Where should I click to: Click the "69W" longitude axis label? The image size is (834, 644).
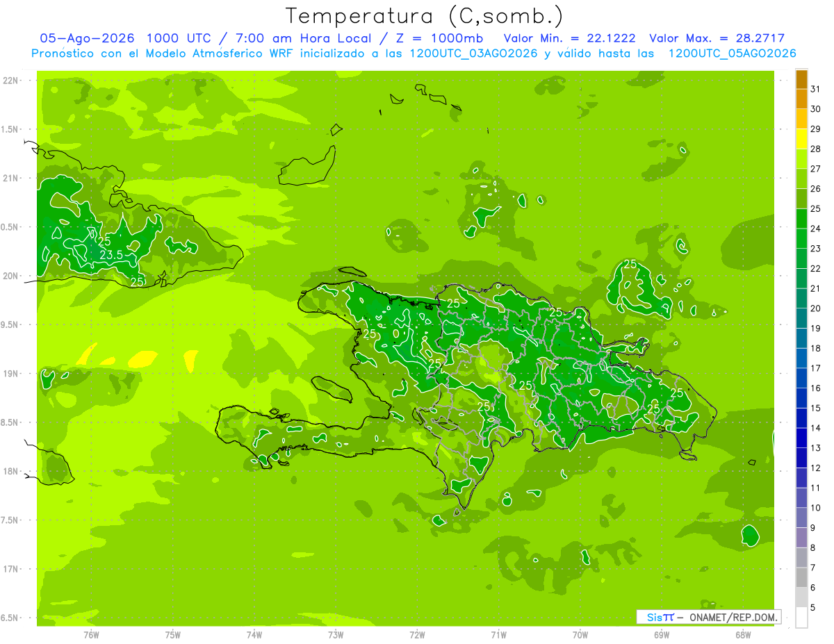[662, 634]
